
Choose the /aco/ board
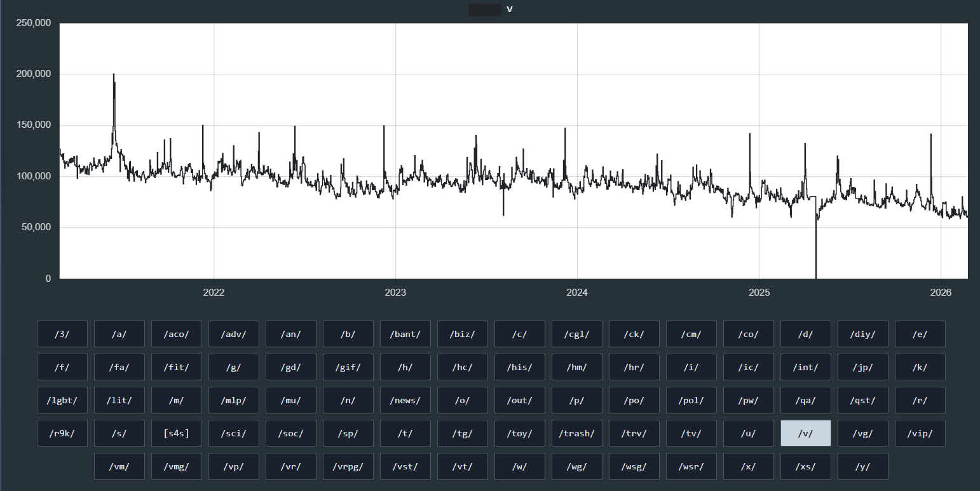tap(177, 334)
